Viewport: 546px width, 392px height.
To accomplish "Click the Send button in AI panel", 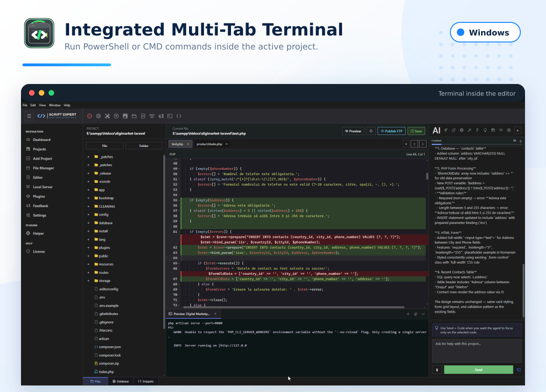I will tap(478, 370).
